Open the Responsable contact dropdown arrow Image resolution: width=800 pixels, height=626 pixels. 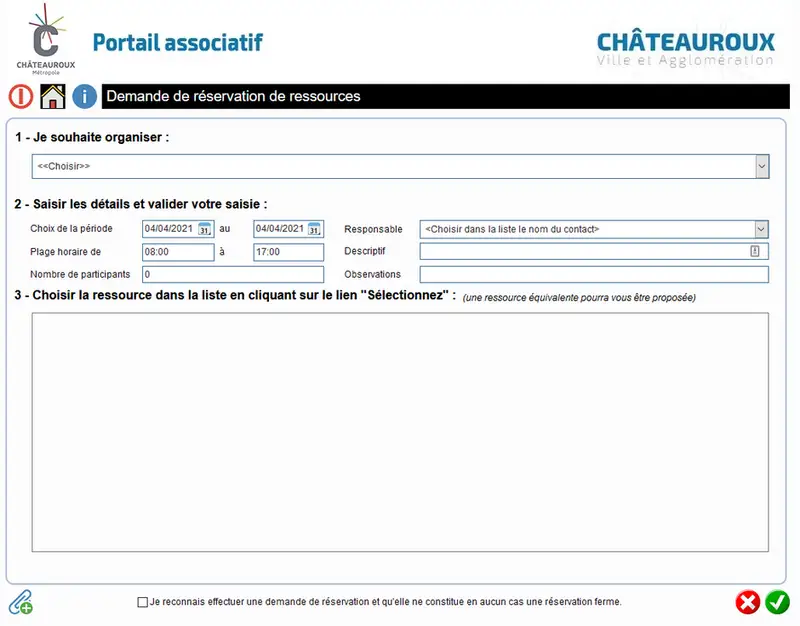(x=761, y=229)
